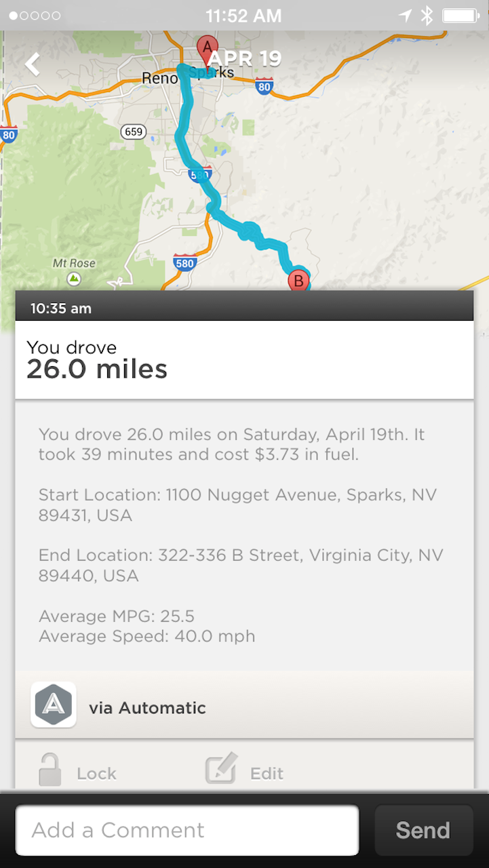Toggle the Lock padlock icon
The height and width of the screenshot is (868, 489).
(51, 770)
